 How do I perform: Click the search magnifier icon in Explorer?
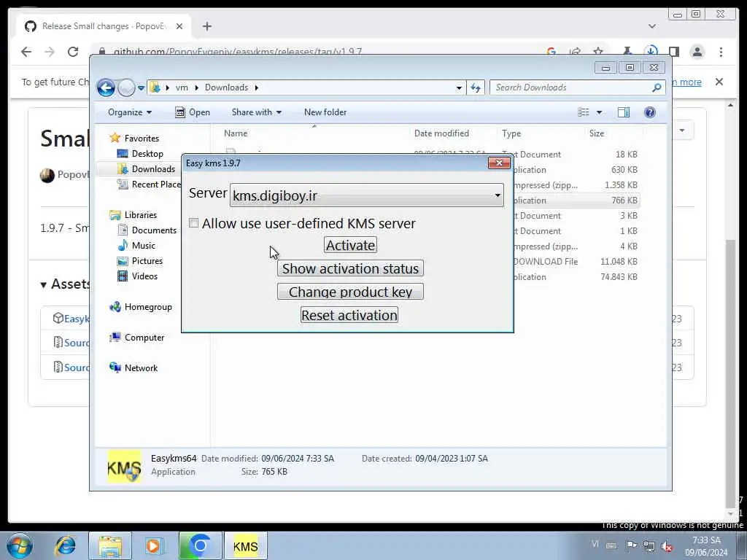(657, 87)
